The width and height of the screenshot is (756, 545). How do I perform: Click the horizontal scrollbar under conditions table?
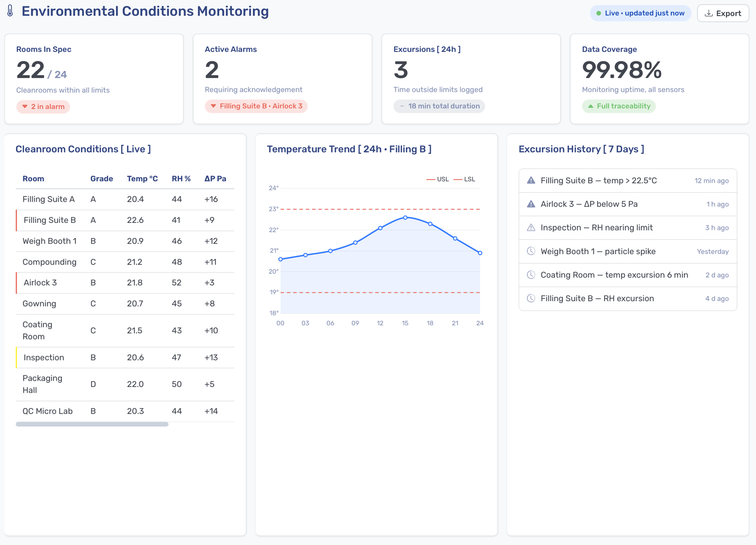point(92,424)
